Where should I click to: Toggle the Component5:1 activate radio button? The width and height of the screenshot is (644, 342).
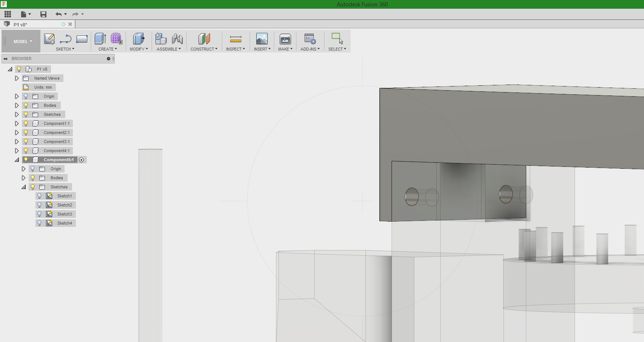tap(81, 160)
